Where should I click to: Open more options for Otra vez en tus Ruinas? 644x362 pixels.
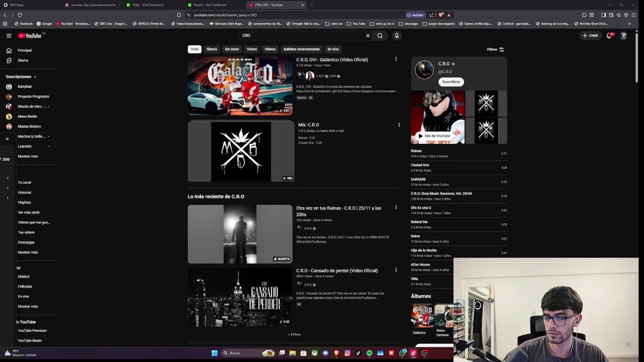tap(396, 207)
